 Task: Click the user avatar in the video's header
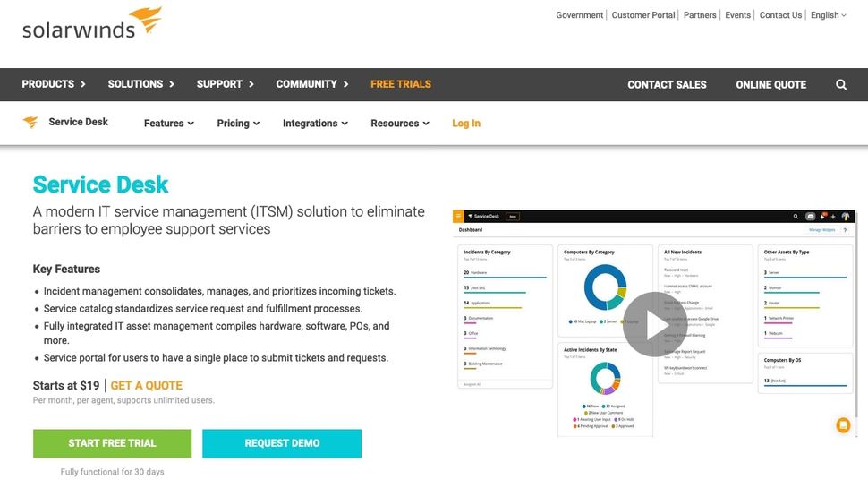pos(846,217)
